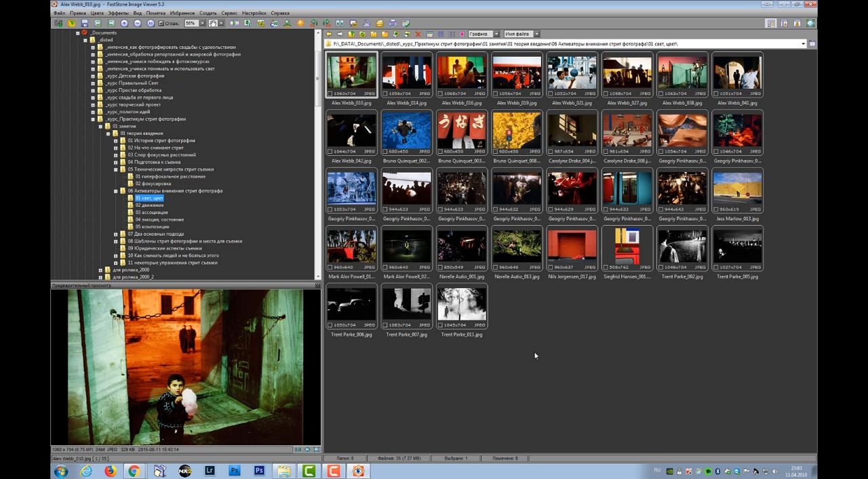
Task: Toggle the Сглаж. smoothing checkbox
Action: tap(161, 23)
